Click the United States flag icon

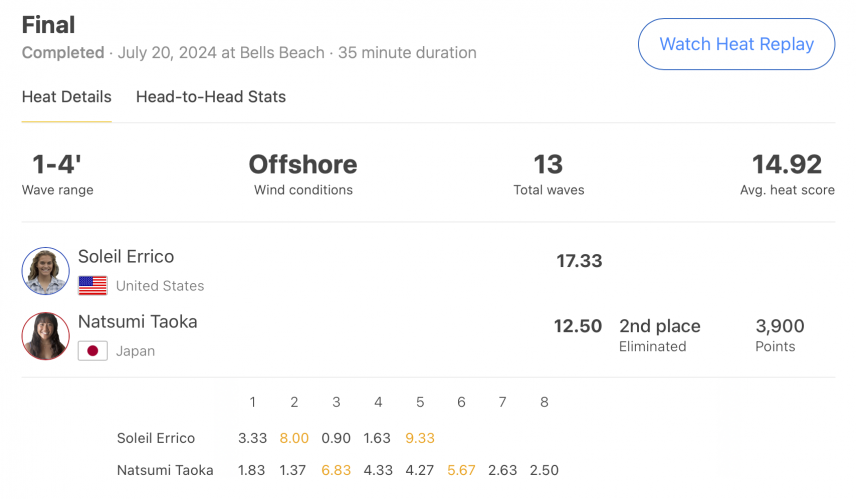tap(93, 286)
